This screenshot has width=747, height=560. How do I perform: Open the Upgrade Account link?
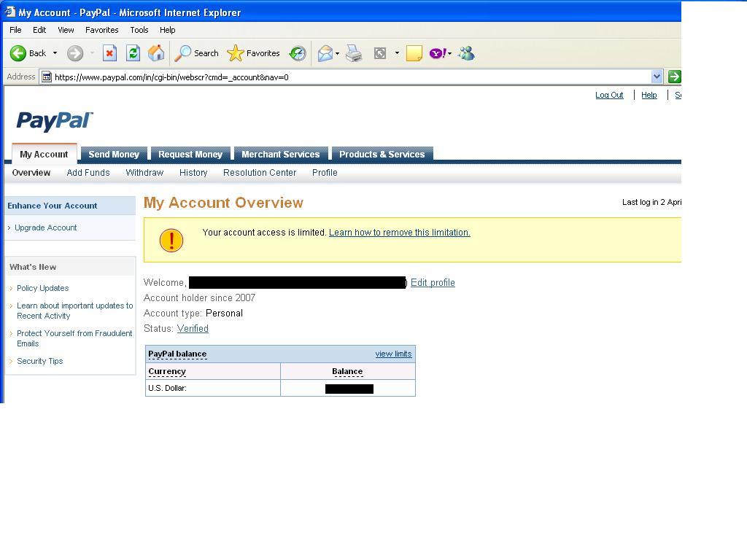tap(46, 227)
